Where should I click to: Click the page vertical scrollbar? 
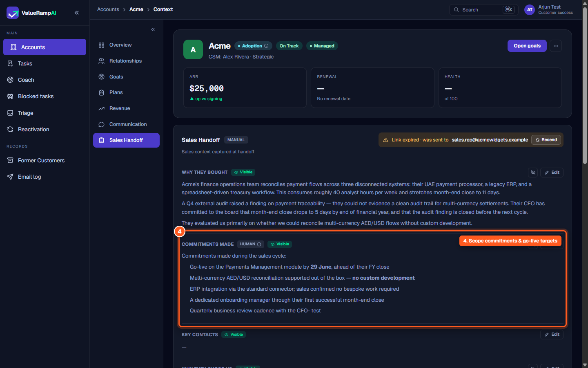[x=585, y=86]
